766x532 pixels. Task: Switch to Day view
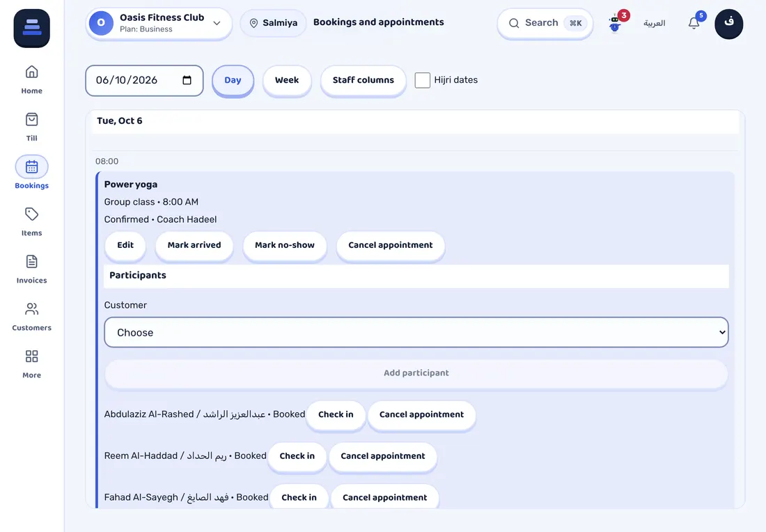coord(233,80)
